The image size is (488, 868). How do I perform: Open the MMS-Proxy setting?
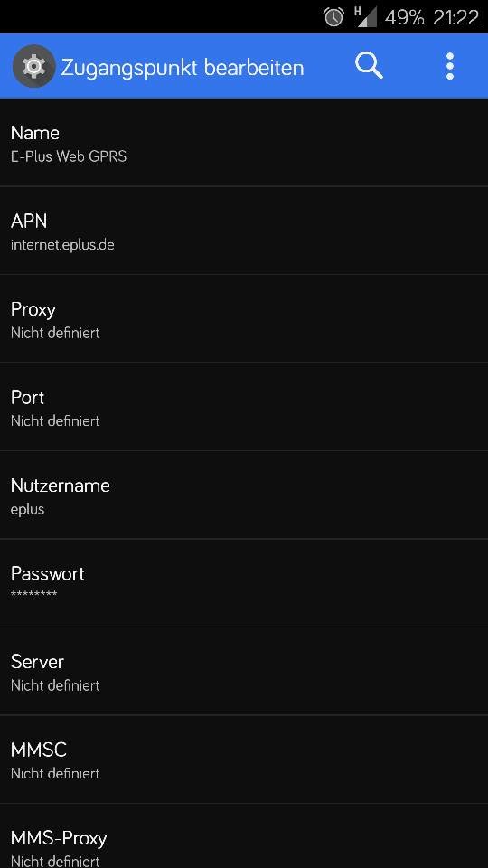[244, 835]
